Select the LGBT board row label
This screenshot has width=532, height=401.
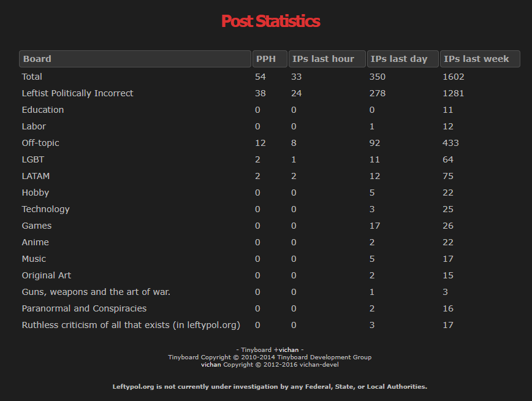pos(33,159)
